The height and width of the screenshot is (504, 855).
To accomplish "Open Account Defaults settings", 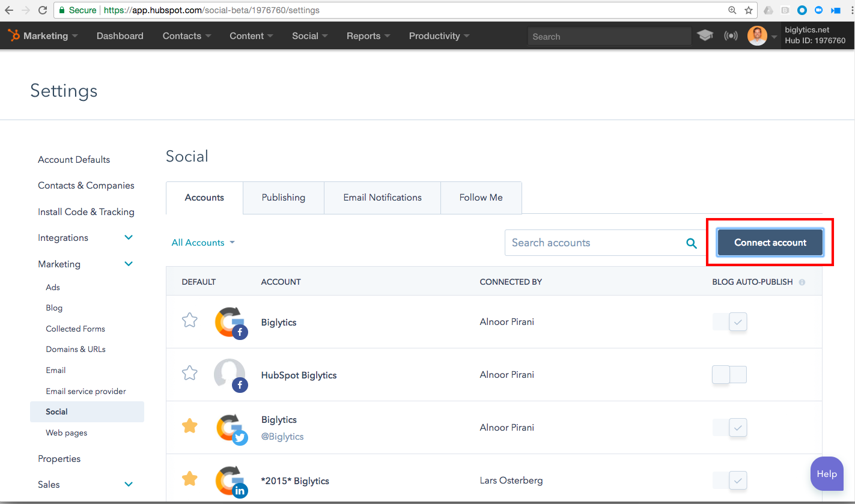I will point(74,160).
